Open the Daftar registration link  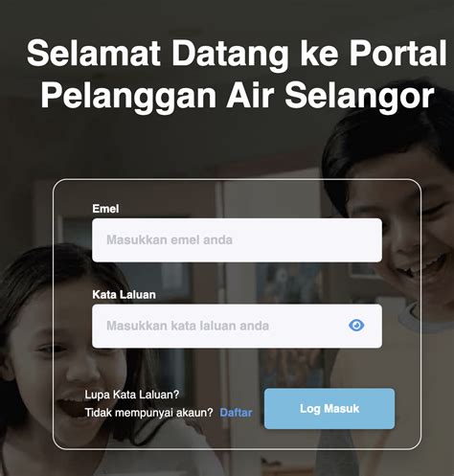(236, 413)
